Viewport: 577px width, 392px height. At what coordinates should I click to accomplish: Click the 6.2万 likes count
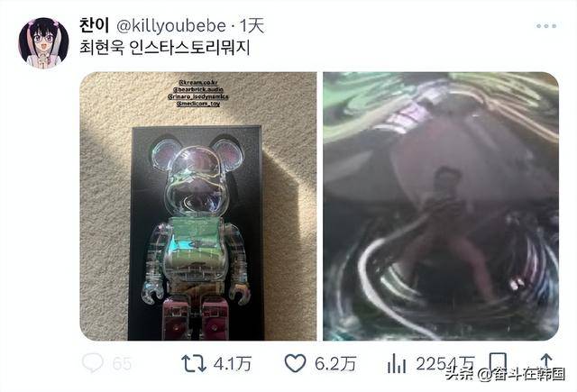coord(335,364)
